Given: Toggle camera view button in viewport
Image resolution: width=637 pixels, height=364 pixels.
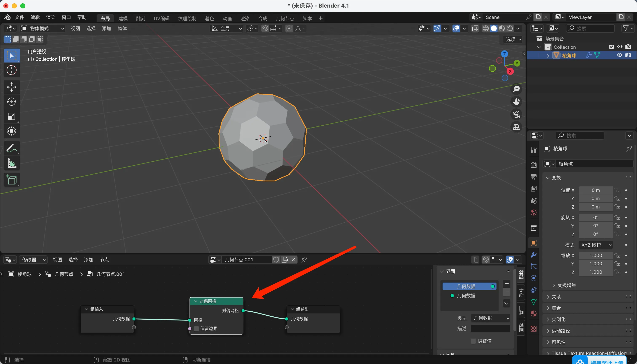Looking at the screenshot, I should (x=516, y=114).
